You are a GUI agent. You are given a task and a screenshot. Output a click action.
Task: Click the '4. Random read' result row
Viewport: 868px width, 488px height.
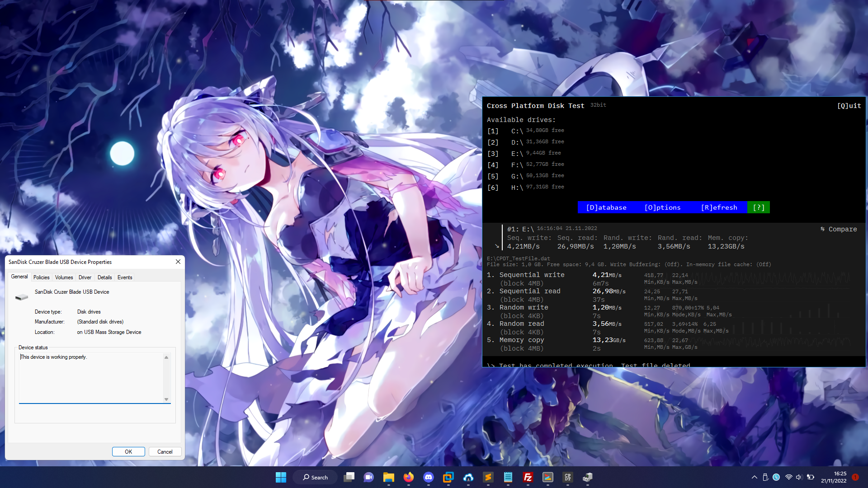669,328
